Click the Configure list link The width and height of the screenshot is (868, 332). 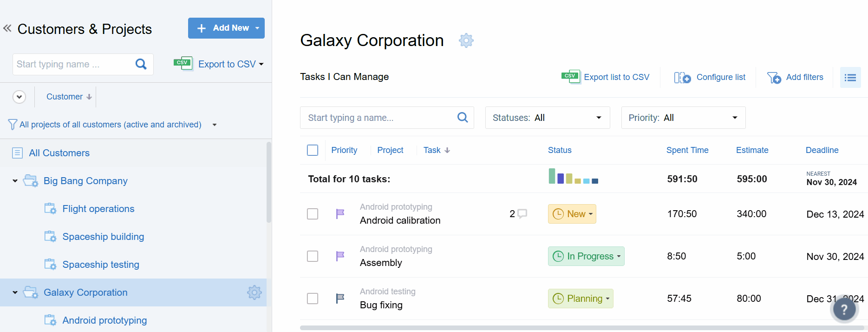point(721,77)
